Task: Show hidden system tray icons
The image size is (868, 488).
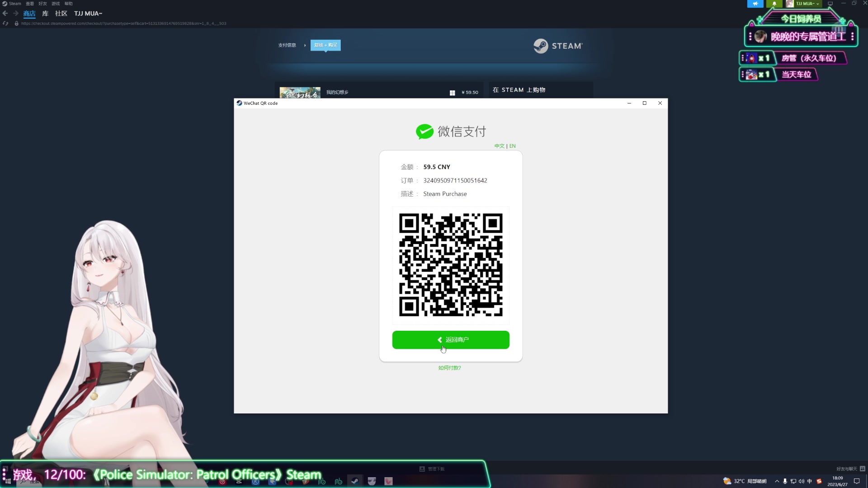Action: [x=777, y=481]
